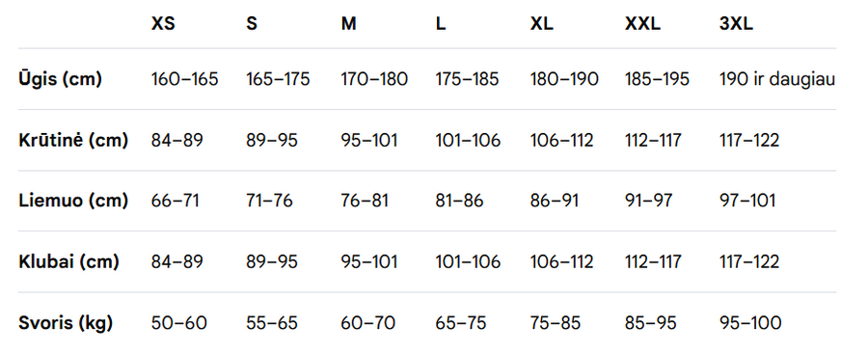Click the 65–75 weight cell

click(x=461, y=322)
